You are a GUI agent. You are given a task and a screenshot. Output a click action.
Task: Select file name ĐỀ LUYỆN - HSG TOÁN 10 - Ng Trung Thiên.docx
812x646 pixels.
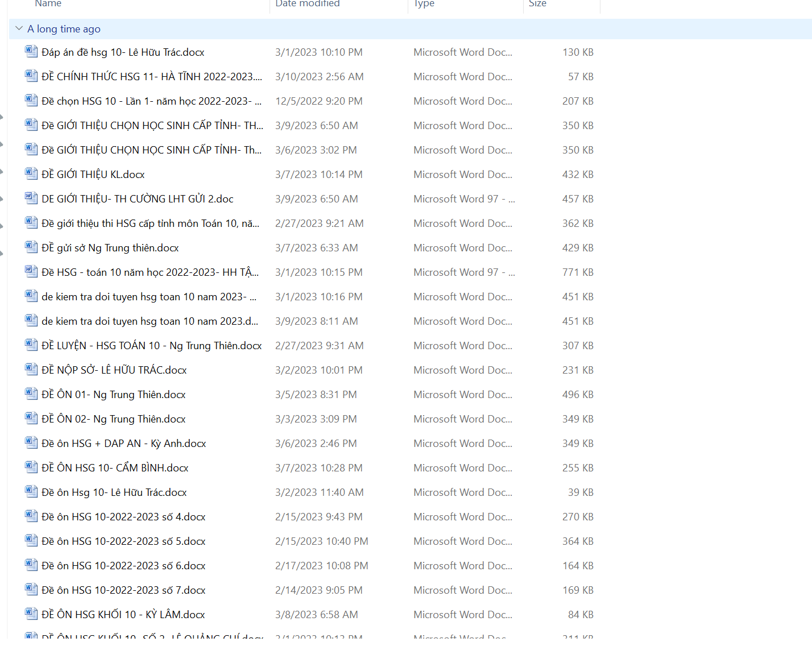pos(152,346)
